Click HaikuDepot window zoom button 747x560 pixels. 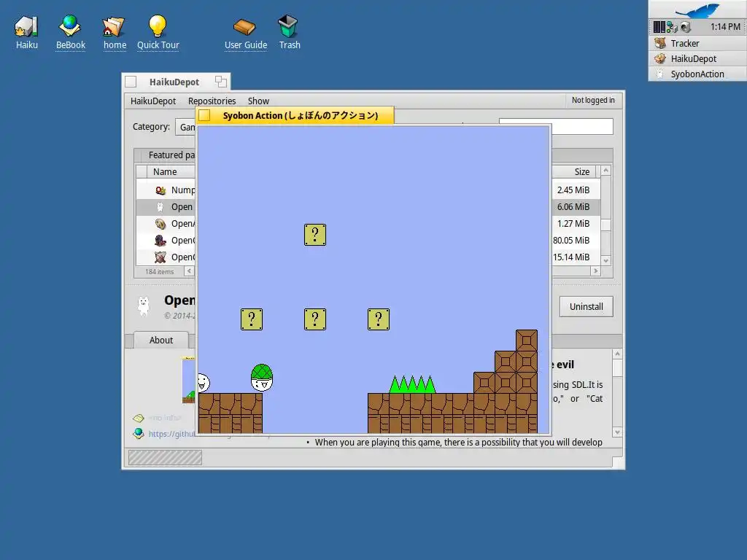pyautogui.click(x=220, y=82)
